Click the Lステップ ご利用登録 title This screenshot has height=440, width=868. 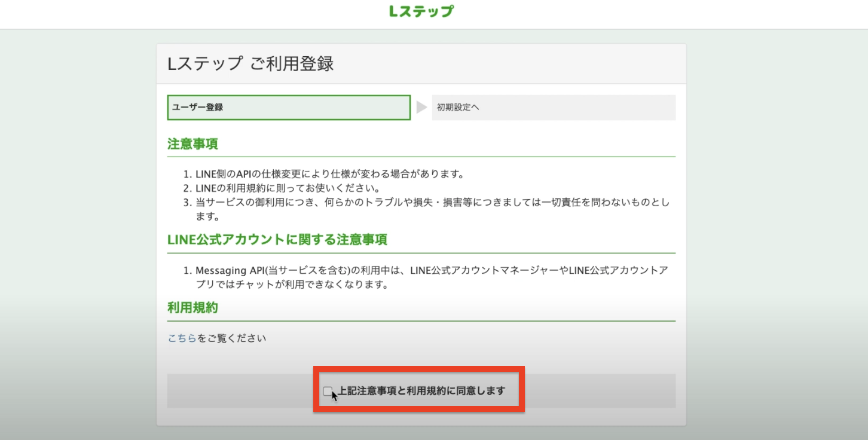(250, 63)
